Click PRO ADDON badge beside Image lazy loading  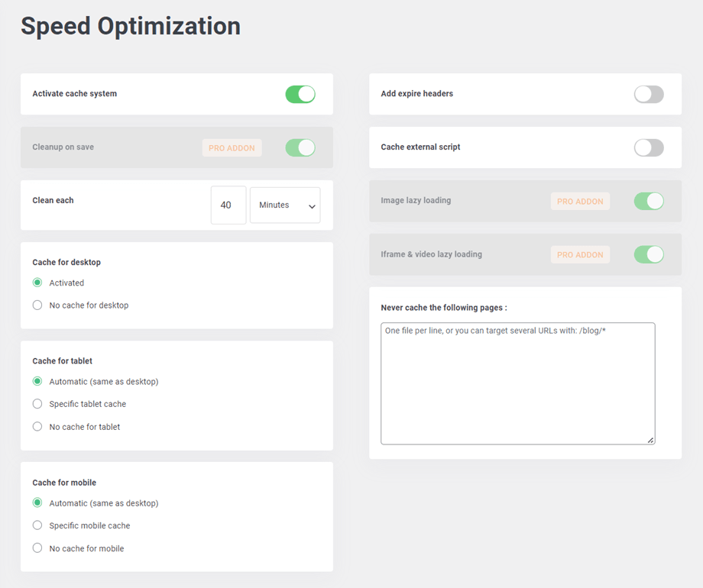point(580,202)
